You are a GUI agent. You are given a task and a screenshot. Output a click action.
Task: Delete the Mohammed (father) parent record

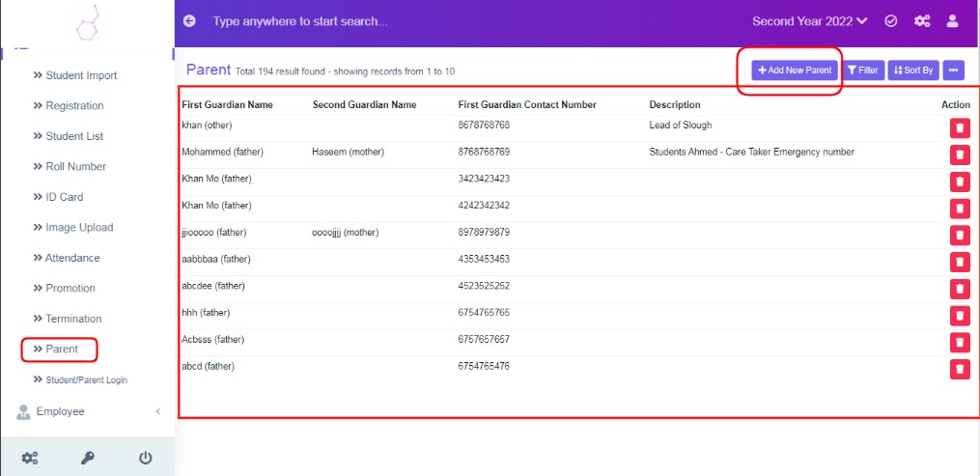[x=960, y=154]
